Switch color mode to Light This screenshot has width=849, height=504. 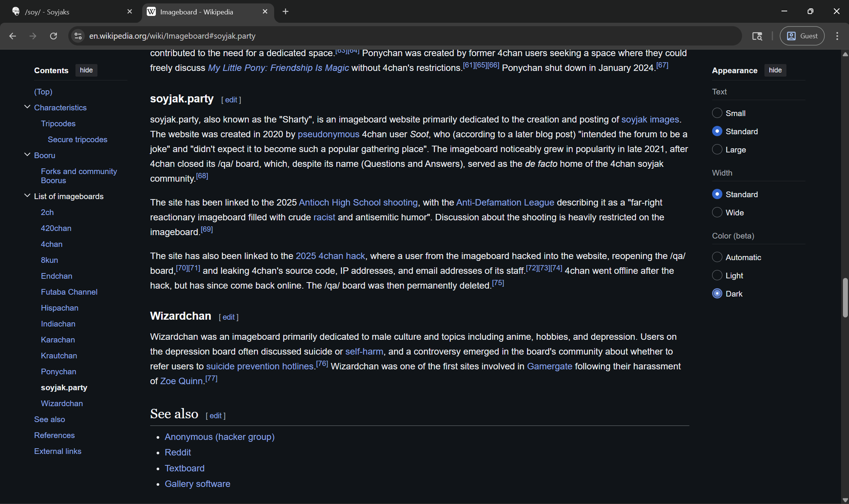point(717,275)
